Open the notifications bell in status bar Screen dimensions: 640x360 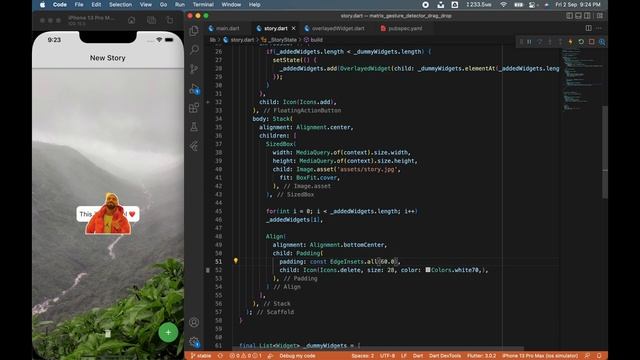point(599,356)
